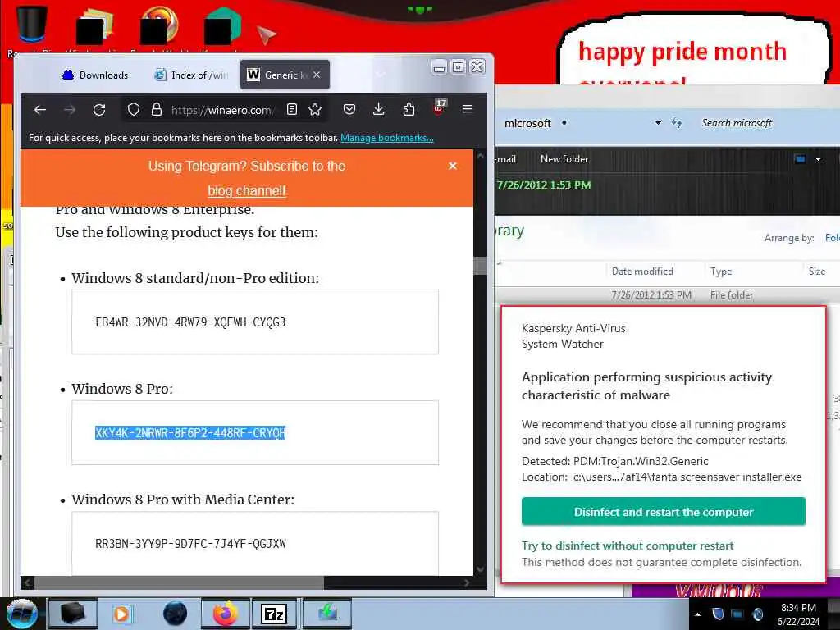Click the horizontal scrollbar of the page
Screen dimensions: 840x630
pyautogui.click(x=180, y=582)
